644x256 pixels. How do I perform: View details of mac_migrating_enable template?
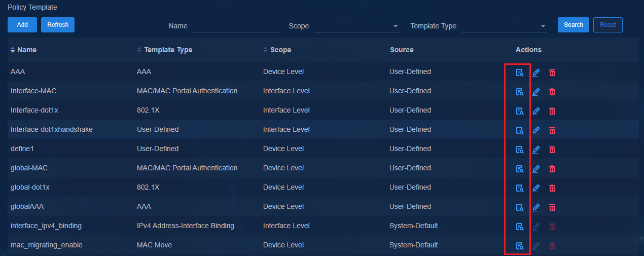coord(519,246)
